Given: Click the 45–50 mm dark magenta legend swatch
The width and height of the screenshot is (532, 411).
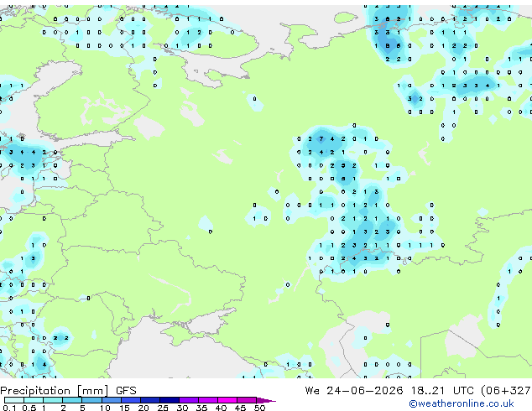Looking at the screenshot, I should 247,400.
